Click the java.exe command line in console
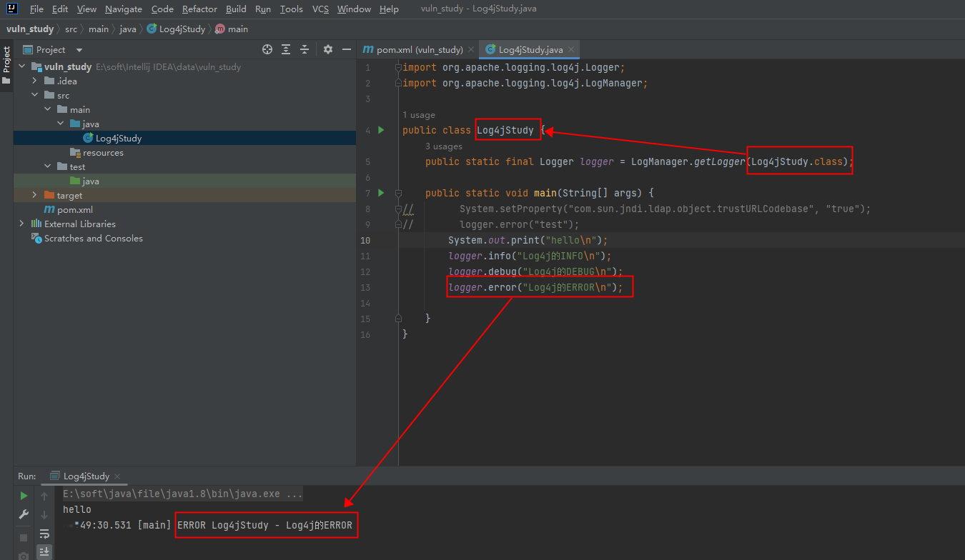Screen dimensions: 965x560 [182, 494]
